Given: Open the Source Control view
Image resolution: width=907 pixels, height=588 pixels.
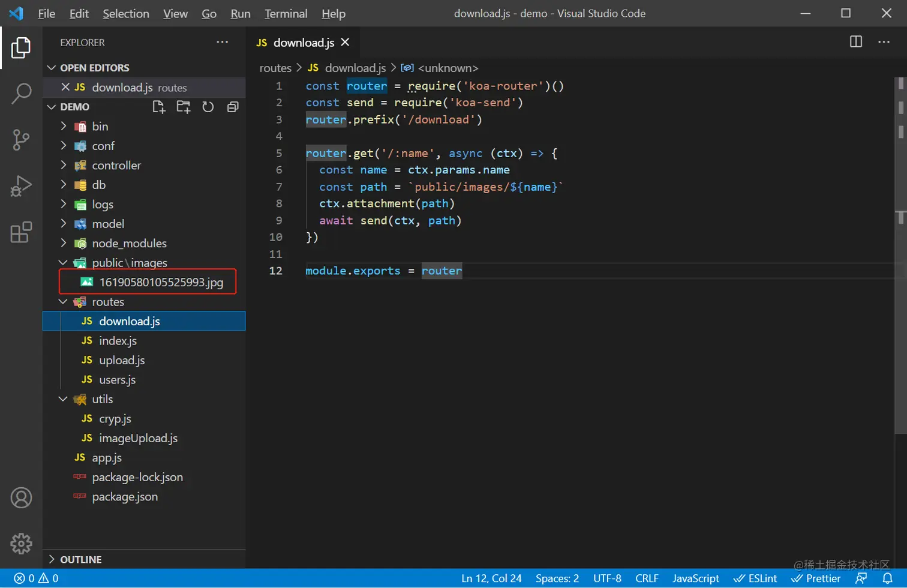Looking at the screenshot, I should coord(21,140).
